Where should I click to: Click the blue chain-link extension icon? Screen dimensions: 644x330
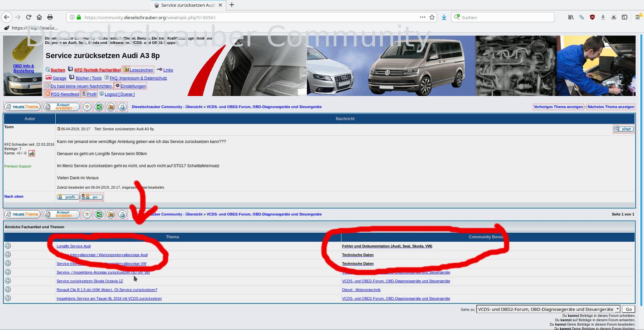(582, 17)
